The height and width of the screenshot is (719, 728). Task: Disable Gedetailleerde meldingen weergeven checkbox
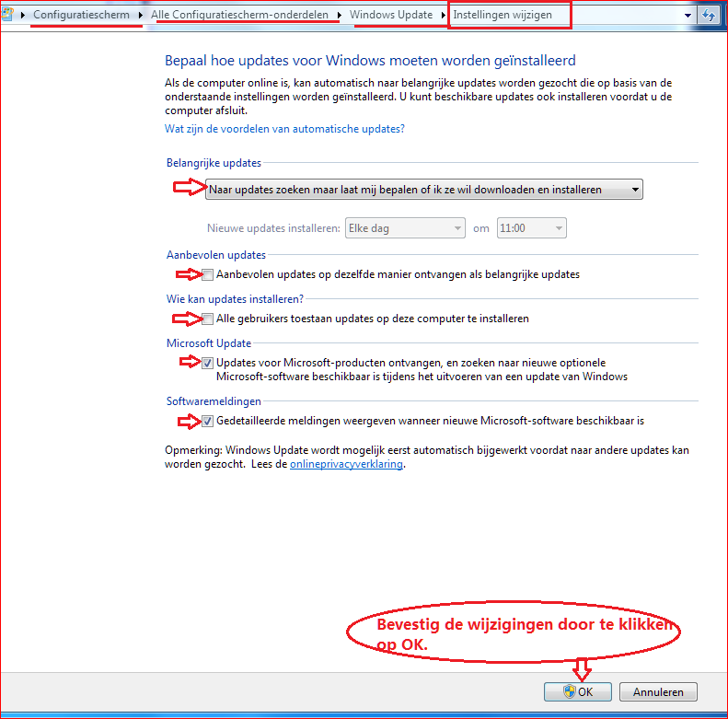tap(208, 422)
